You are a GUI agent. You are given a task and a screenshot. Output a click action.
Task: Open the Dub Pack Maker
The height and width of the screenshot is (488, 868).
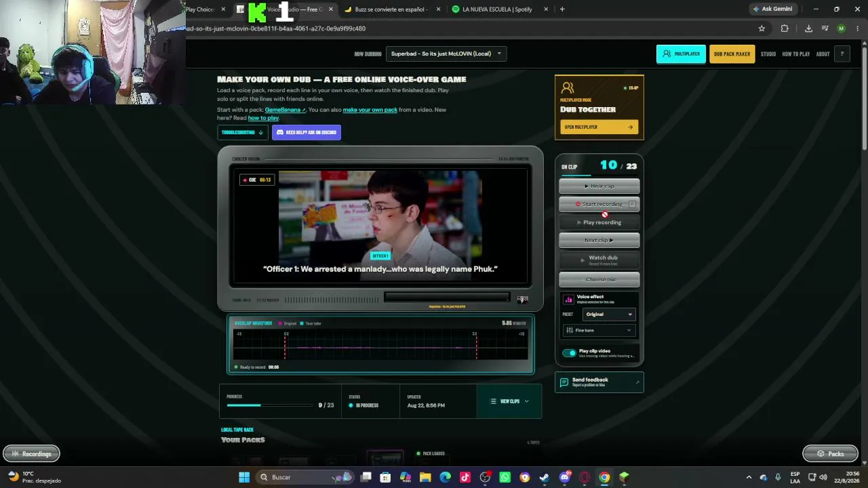coord(732,54)
